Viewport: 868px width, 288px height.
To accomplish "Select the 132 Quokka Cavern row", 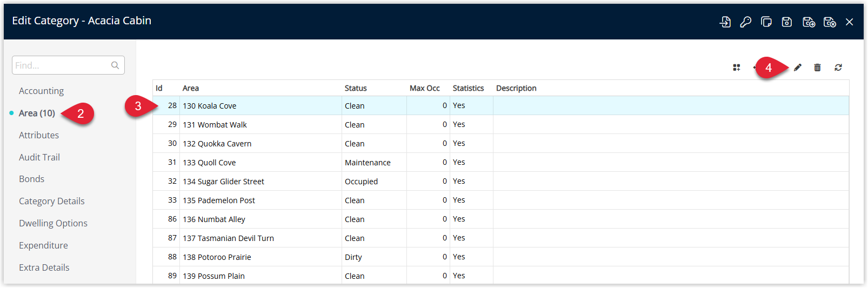I will [x=501, y=143].
